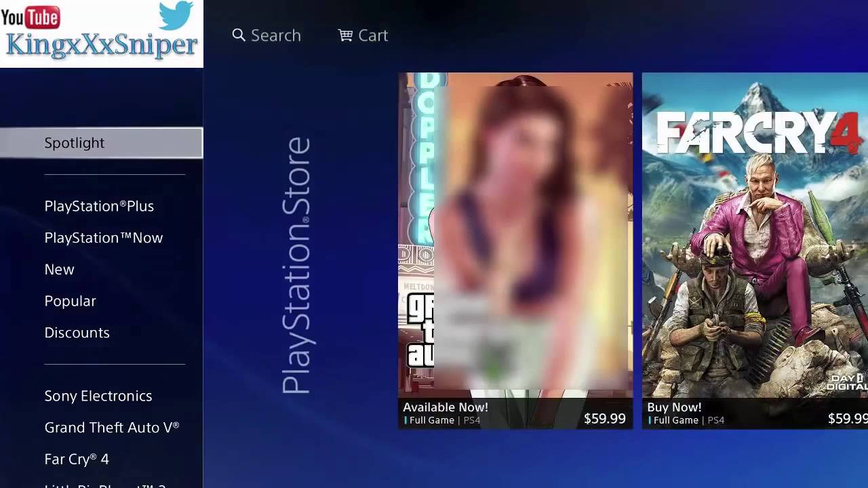Screen dimensions: 868x488
Task: Click Full Game PS4 label under GTA tile
Action: [442, 420]
